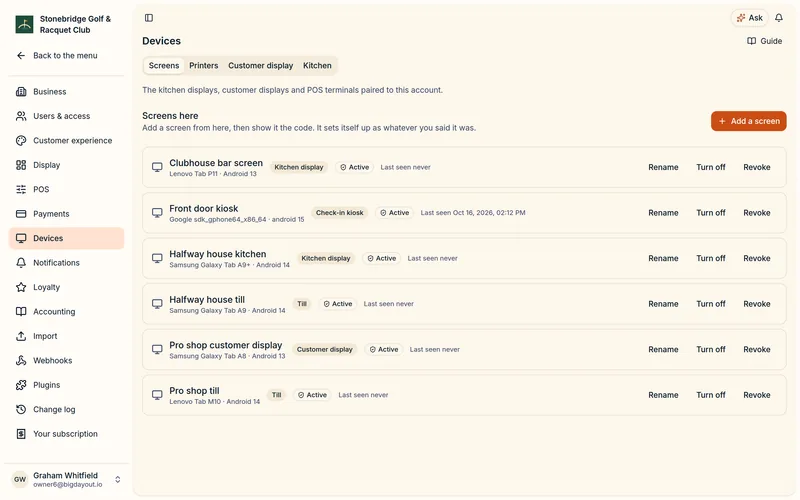Click 'Last seen Oct 16, 2026, 02:12 PM' text
This screenshot has height=500, width=800.
pos(473,213)
